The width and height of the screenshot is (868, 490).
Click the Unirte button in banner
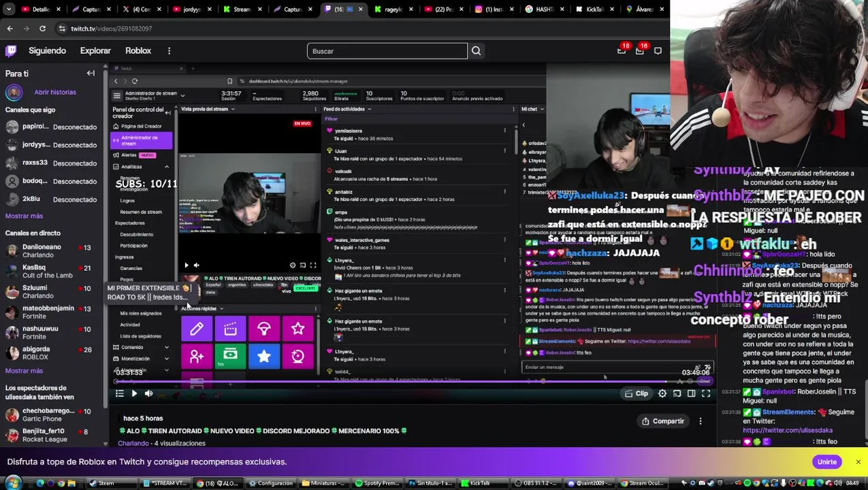[827, 462]
